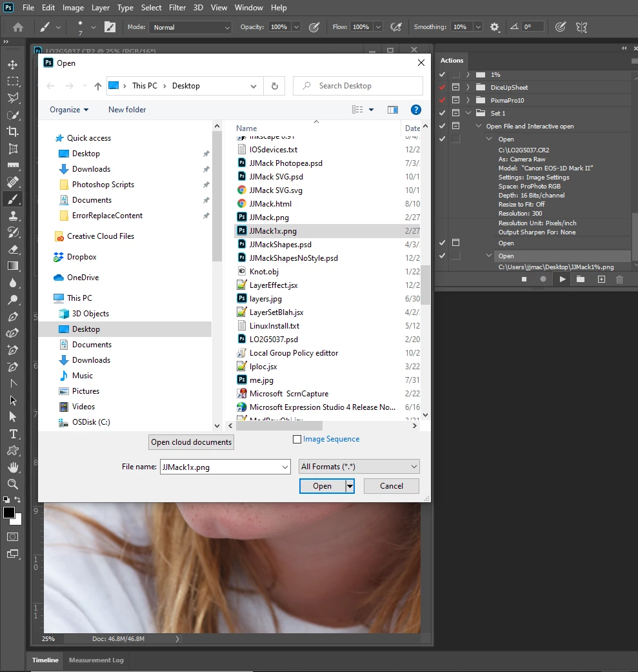Screen dimensions: 638x672
Task: Pick the Zoom tool in toolbar
Action: [13, 484]
